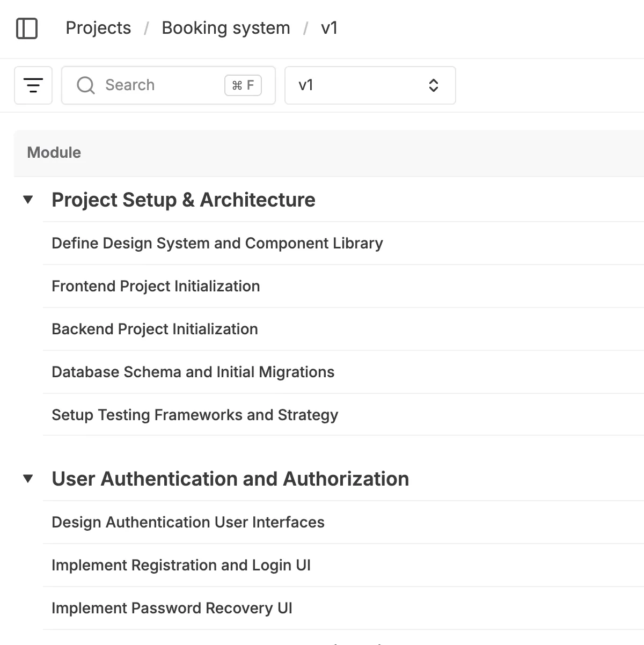The image size is (644, 645).
Task: Click the magnifying glass search icon
Action: [x=85, y=85]
